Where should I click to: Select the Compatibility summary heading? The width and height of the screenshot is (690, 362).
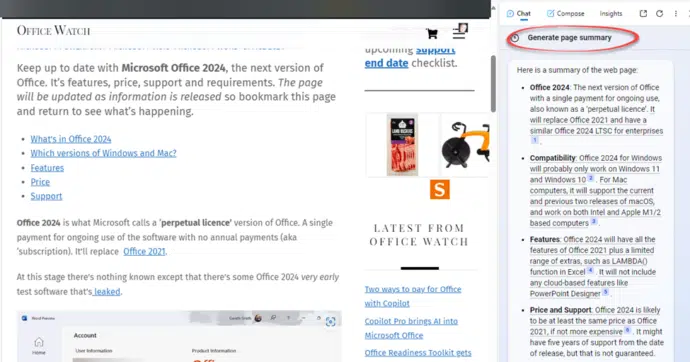(552, 158)
